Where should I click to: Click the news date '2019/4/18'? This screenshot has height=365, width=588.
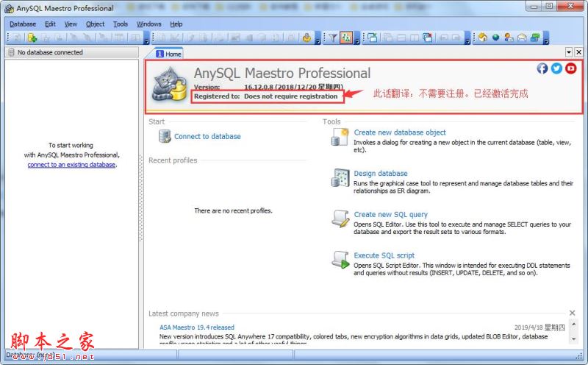coord(528,327)
